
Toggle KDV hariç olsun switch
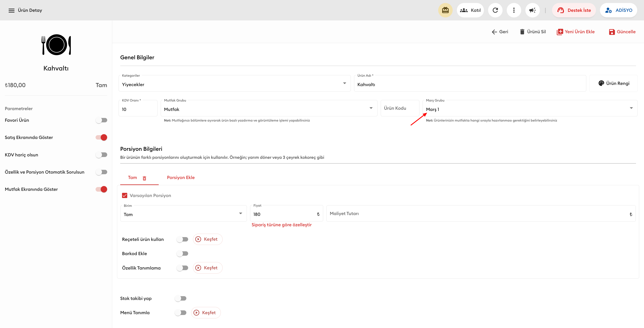click(x=101, y=155)
